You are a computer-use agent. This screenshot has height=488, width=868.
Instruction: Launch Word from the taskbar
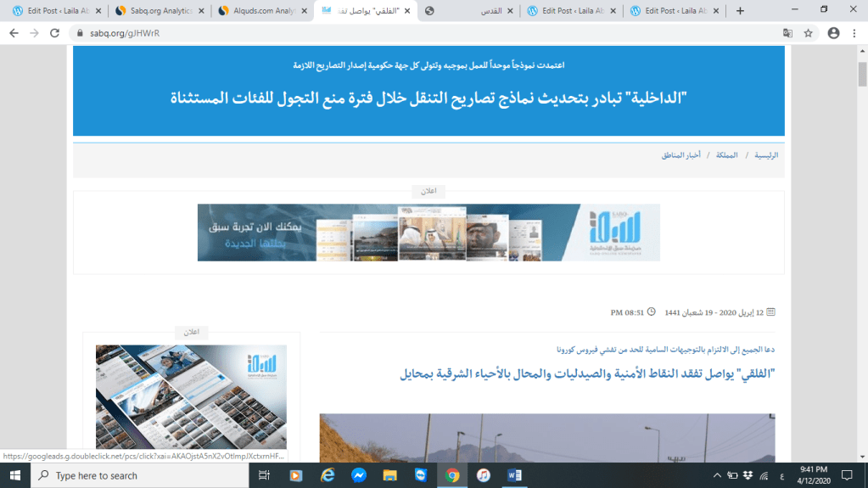pos(514,475)
